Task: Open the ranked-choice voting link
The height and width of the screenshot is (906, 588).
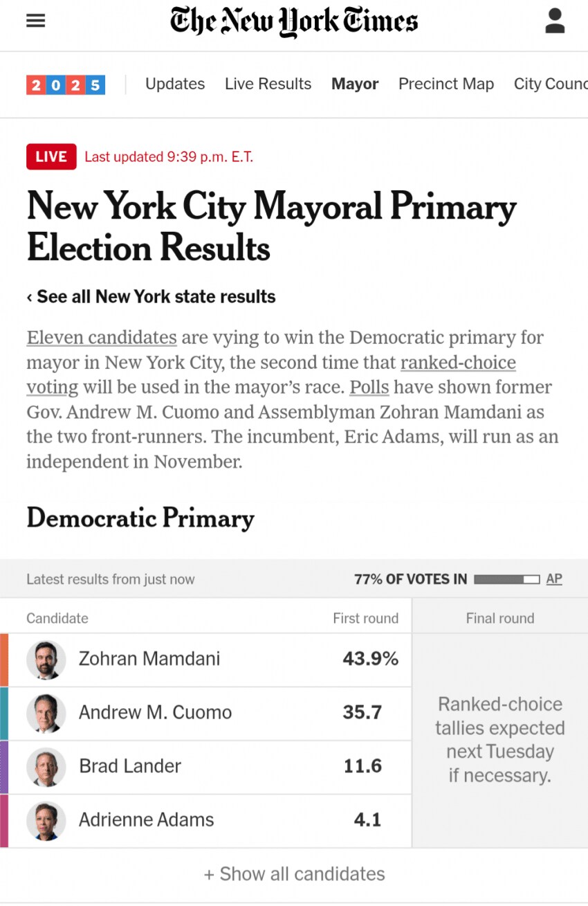Action: point(271,375)
